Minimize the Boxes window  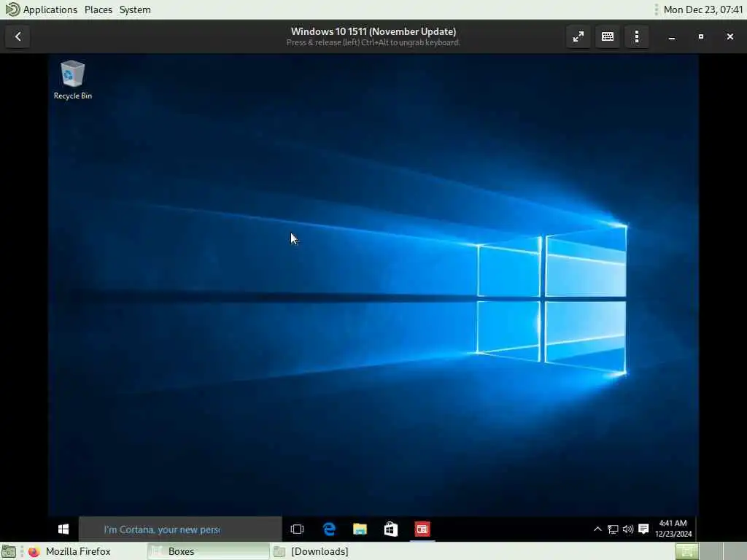point(672,36)
